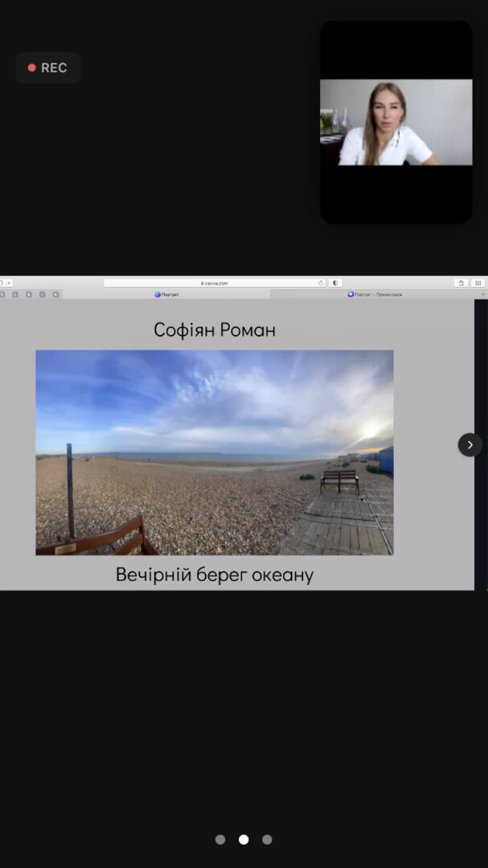
Task: Click the canva.com address bar
Action: 215,283
